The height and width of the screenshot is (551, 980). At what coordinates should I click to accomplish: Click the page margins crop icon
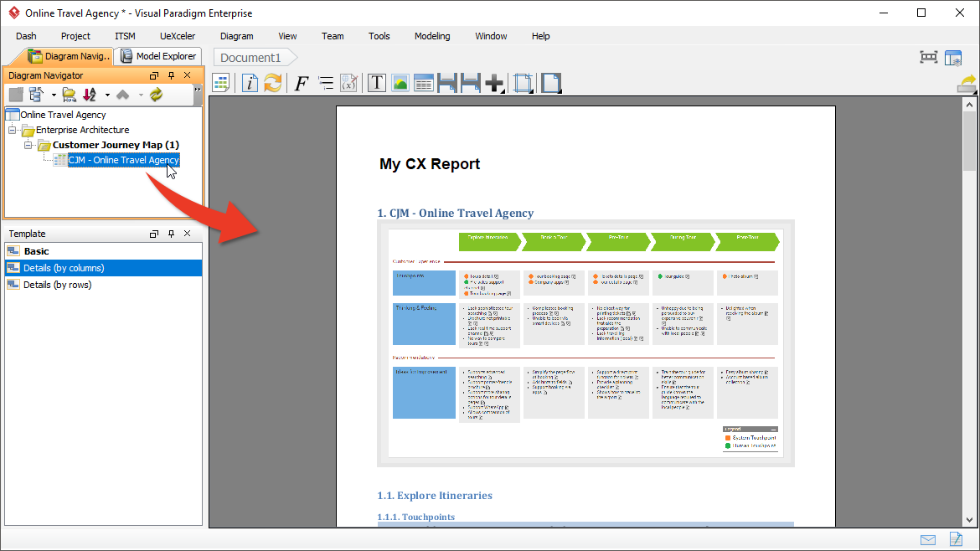(x=524, y=82)
